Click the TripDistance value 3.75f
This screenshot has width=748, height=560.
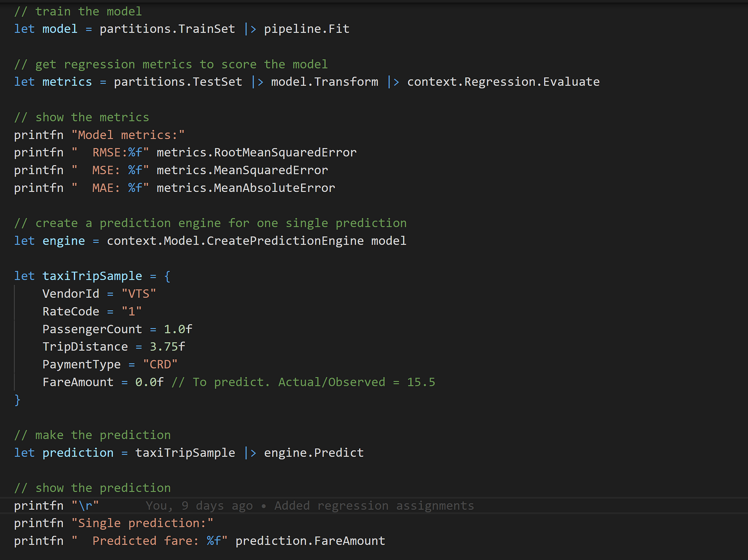[167, 347]
